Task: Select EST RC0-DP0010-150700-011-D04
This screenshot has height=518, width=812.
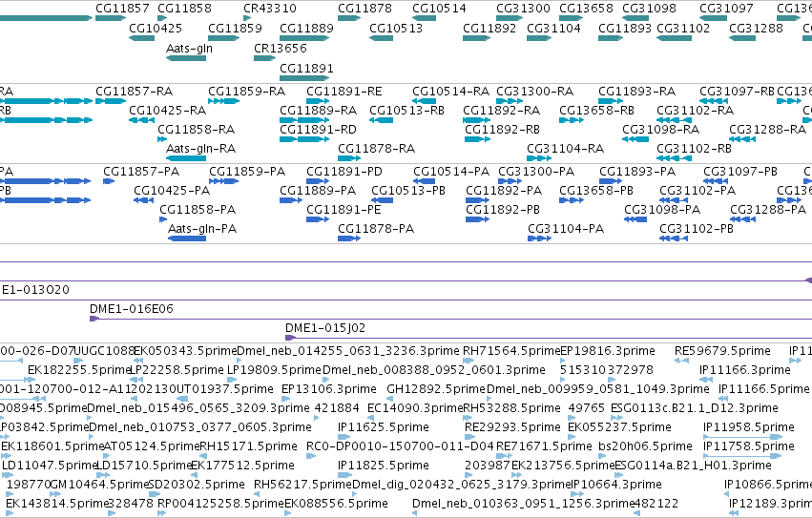Action: coord(400,446)
